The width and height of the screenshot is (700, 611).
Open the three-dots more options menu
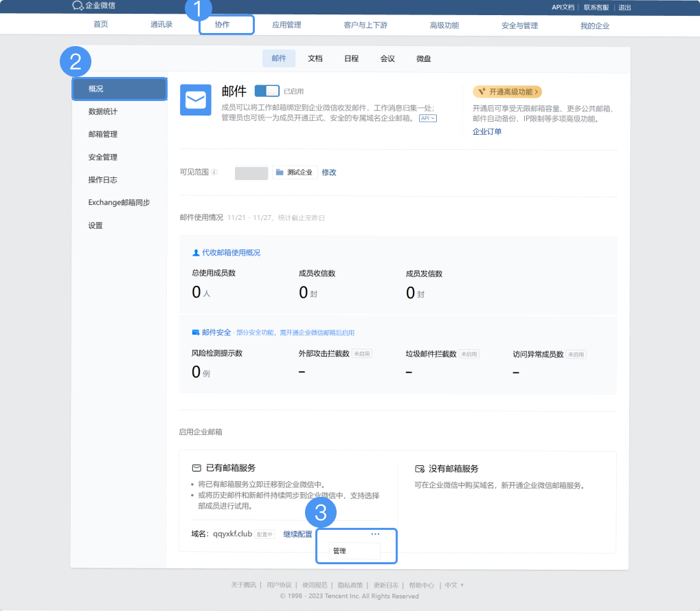375,534
